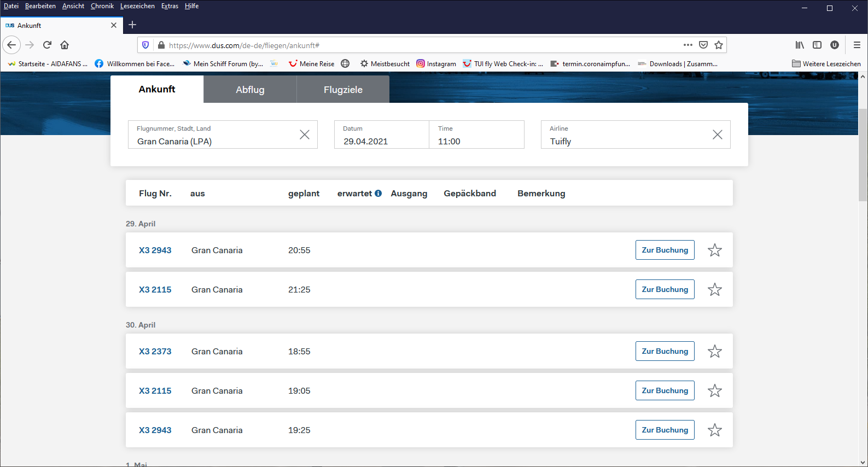This screenshot has width=868, height=467.
Task: Favorite flight X3 2943 arriving 20:55
Action: coord(714,250)
